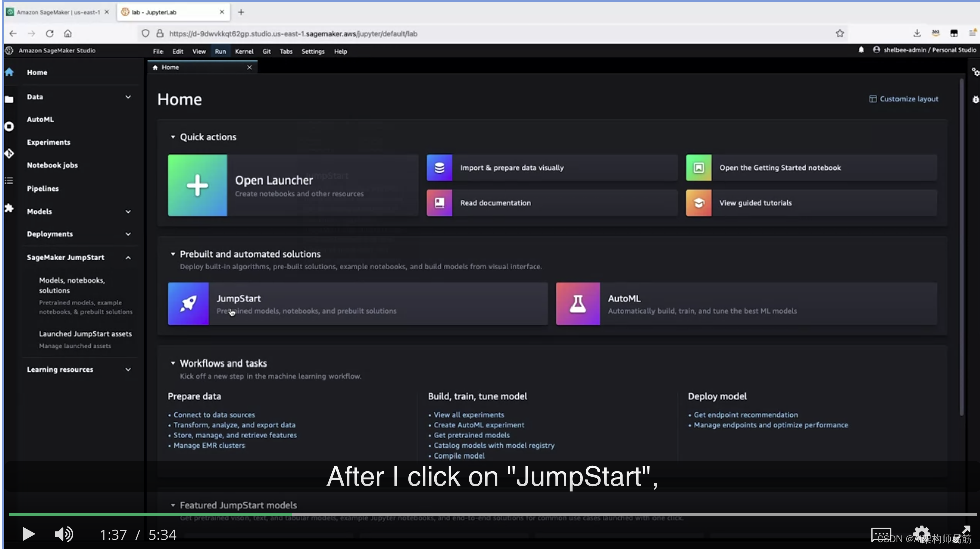Click the video play button at bottom
This screenshot has width=980, height=549.
click(28, 534)
